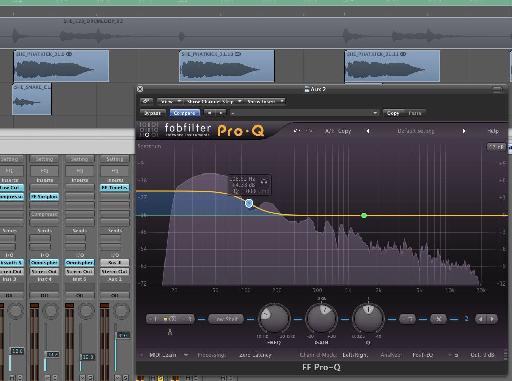Go to previous preset using left arrow beside Compare
The image size is (512, 381).
pos(210,113)
